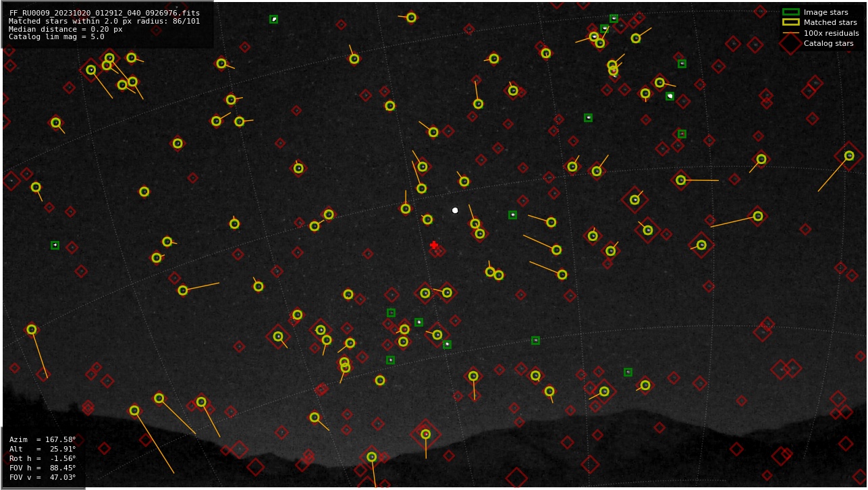Click the 'Matched stars' legend label
868x490 pixels.
tap(830, 23)
